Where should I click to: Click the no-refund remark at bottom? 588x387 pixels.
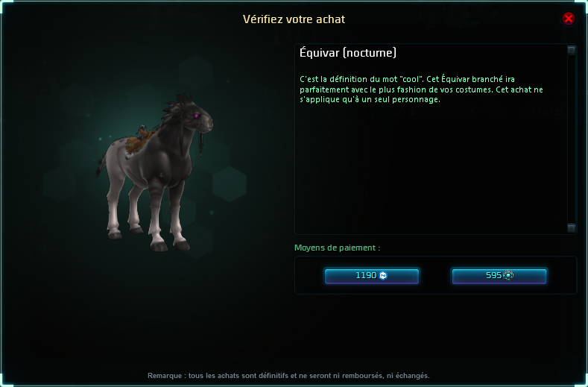click(288, 375)
